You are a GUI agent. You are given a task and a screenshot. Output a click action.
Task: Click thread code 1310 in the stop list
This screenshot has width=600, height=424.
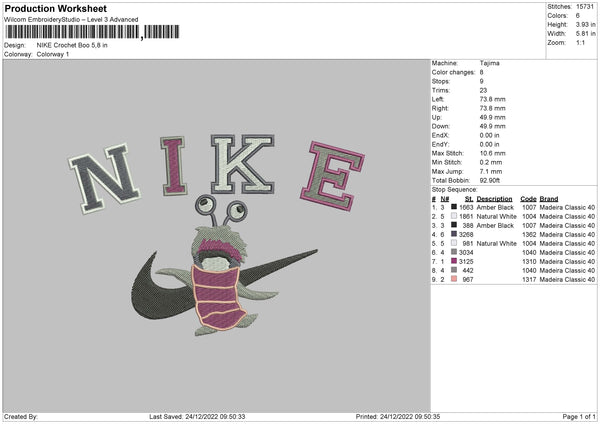tap(529, 261)
